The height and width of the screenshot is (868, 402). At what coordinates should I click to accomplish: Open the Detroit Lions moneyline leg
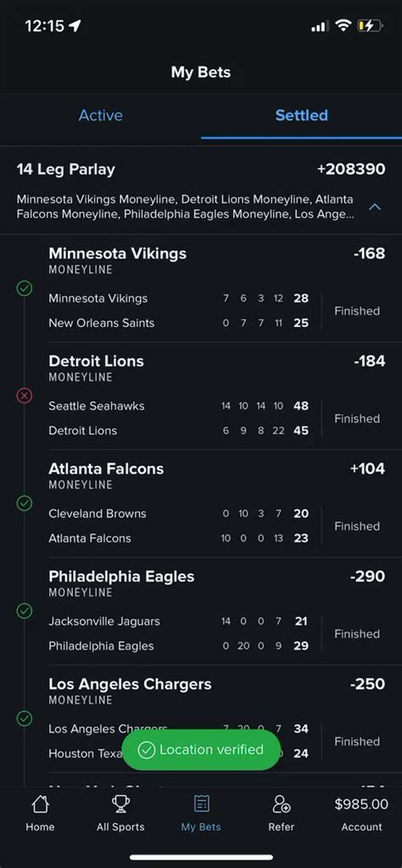coord(216,396)
